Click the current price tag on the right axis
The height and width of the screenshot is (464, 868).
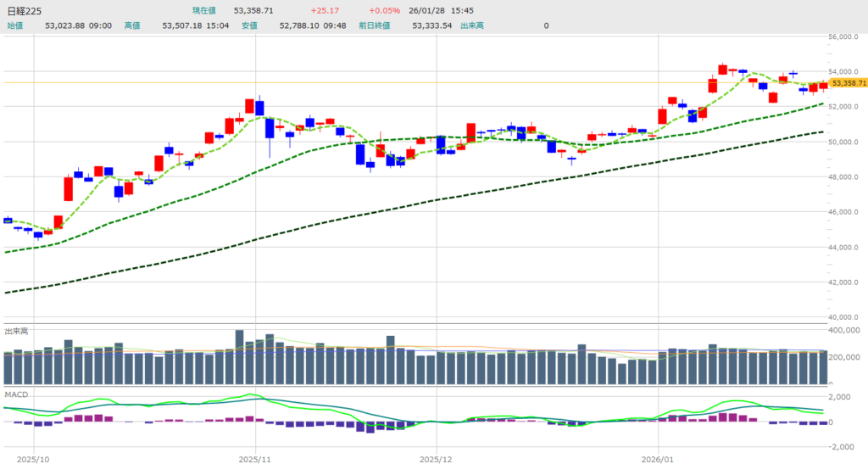[849, 83]
